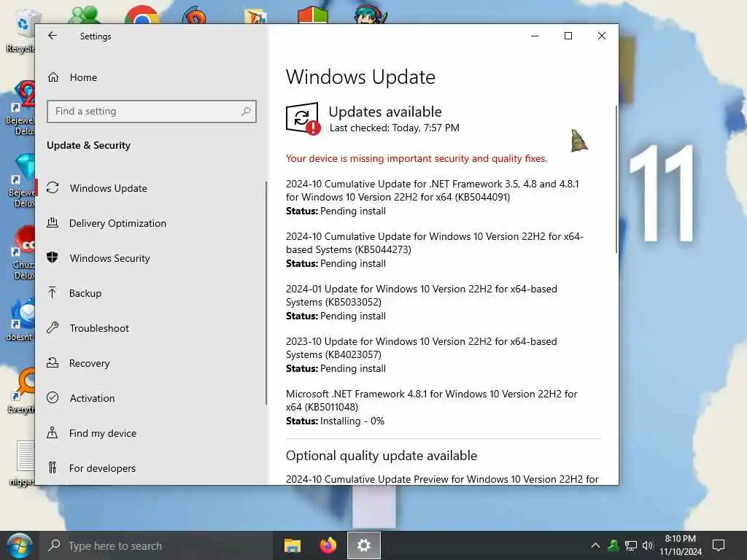Click the KB5033052 2024-01 Update entry
This screenshot has height=560, width=747.
tap(421, 295)
